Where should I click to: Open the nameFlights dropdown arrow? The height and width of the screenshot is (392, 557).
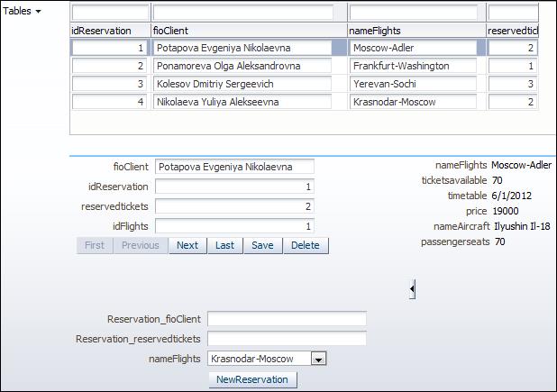click(x=319, y=359)
